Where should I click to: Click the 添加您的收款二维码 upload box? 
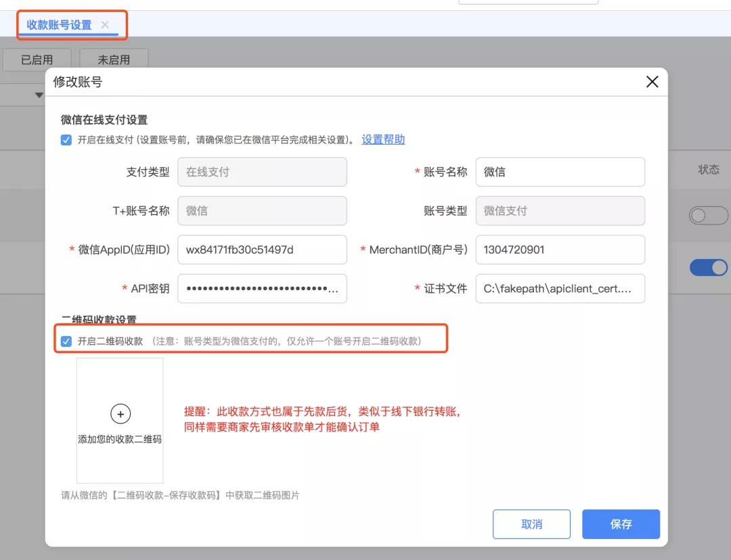[120, 421]
